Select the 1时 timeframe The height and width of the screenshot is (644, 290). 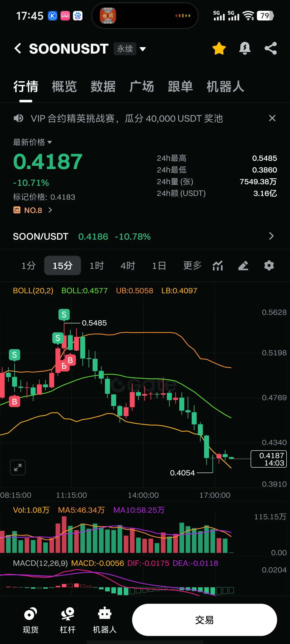97,265
